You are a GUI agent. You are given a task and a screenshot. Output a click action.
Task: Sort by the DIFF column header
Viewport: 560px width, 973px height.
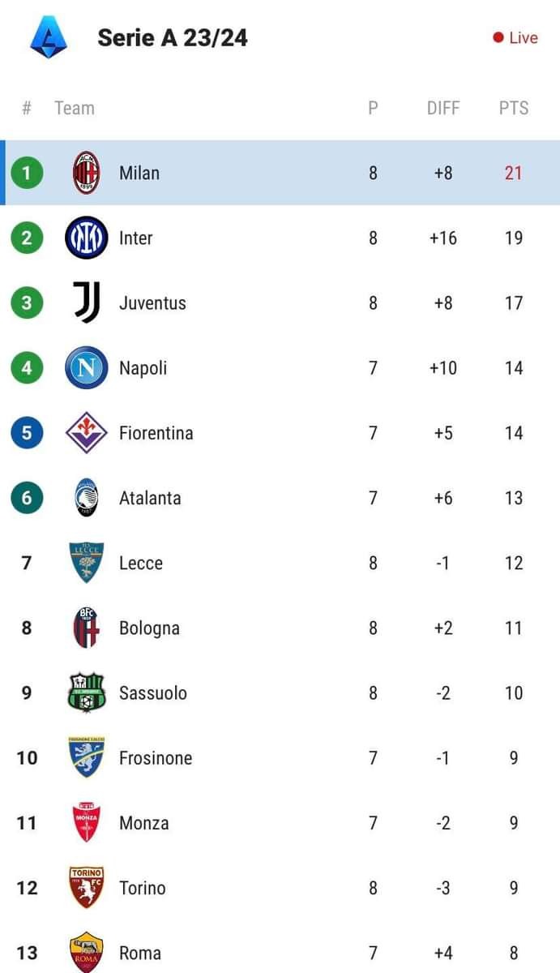coord(442,108)
